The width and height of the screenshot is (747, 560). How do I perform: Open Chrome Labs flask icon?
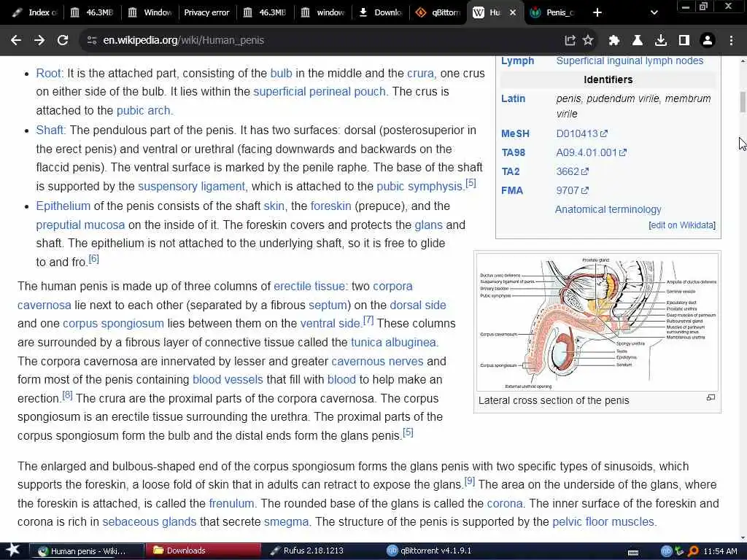tap(637, 41)
